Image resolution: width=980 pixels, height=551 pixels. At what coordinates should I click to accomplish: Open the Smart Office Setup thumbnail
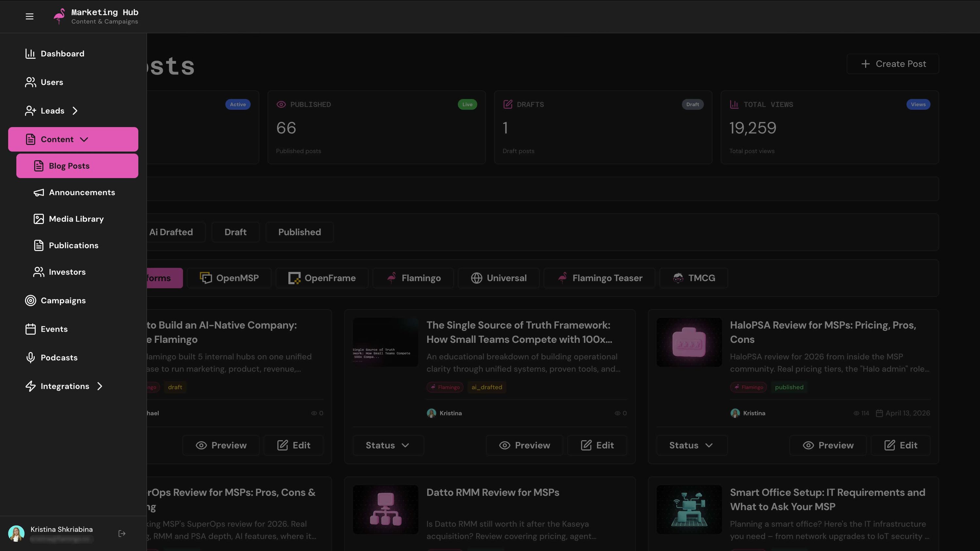coord(689,510)
